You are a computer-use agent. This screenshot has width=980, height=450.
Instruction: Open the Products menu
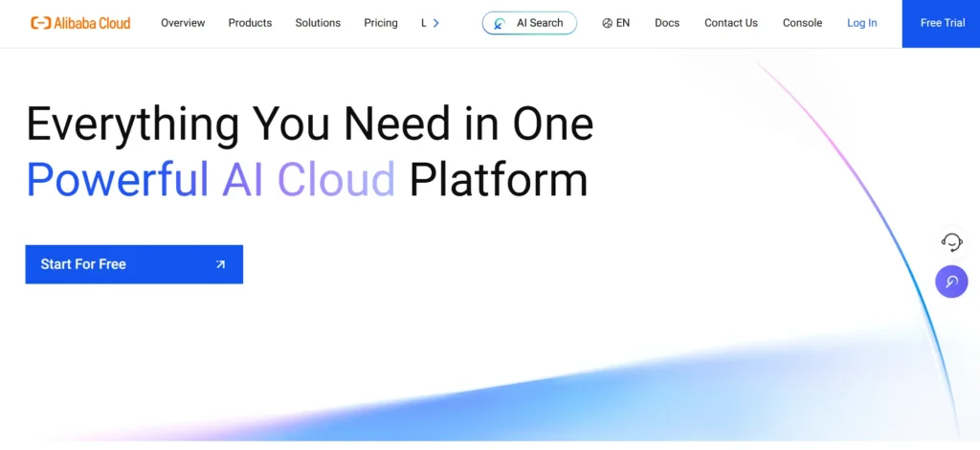pyautogui.click(x=250, y=23)
